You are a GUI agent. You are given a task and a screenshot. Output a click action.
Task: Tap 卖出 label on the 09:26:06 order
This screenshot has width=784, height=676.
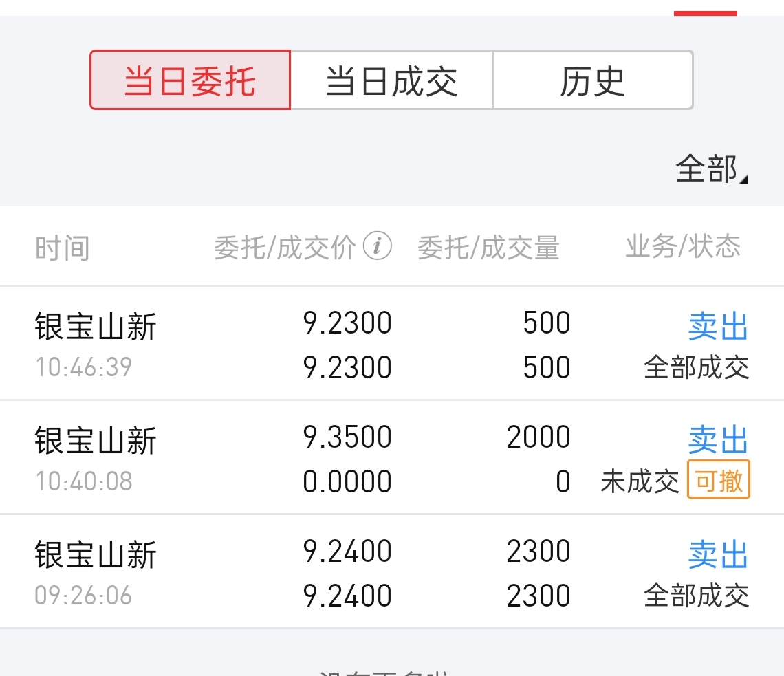coord(718,554)
